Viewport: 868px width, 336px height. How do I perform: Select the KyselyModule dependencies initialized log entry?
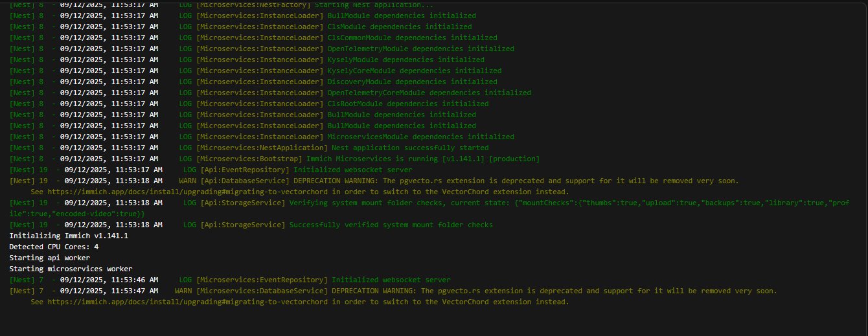405,60
